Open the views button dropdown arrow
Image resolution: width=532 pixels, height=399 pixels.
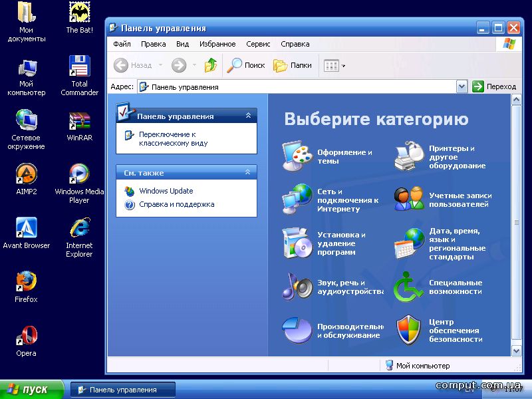point(343,66)
